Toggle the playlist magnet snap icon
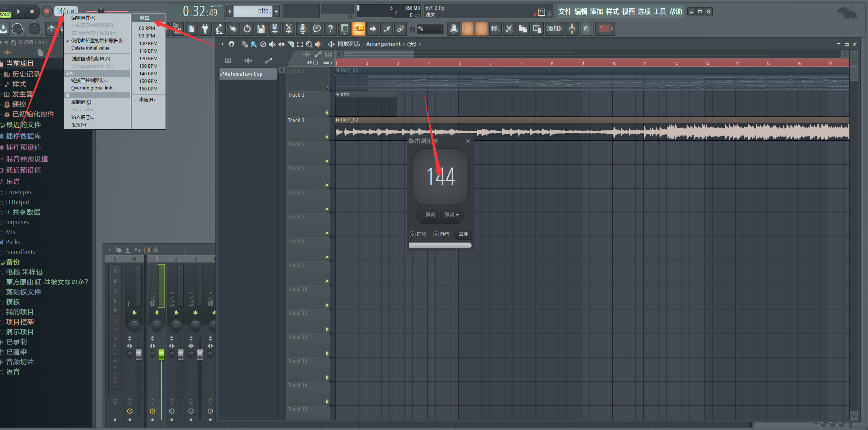 tap(231, 44)
